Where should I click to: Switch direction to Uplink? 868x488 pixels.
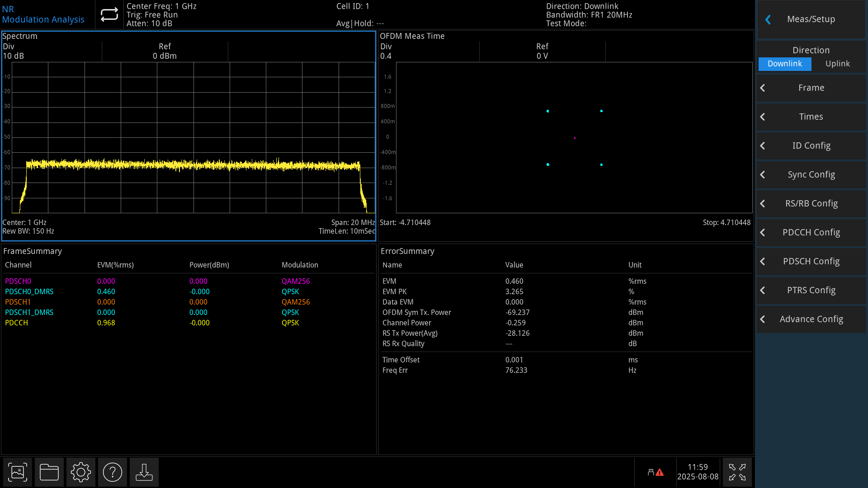[x=838, y=64]
